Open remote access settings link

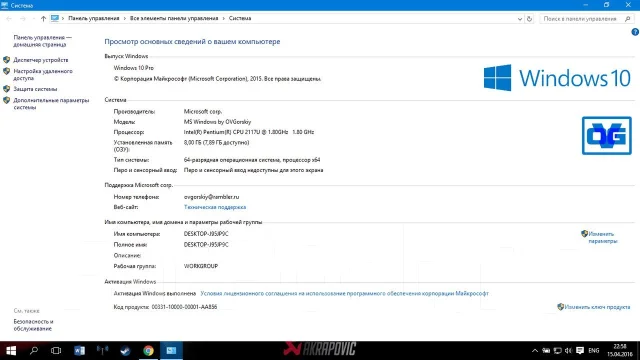click(43, 74)
